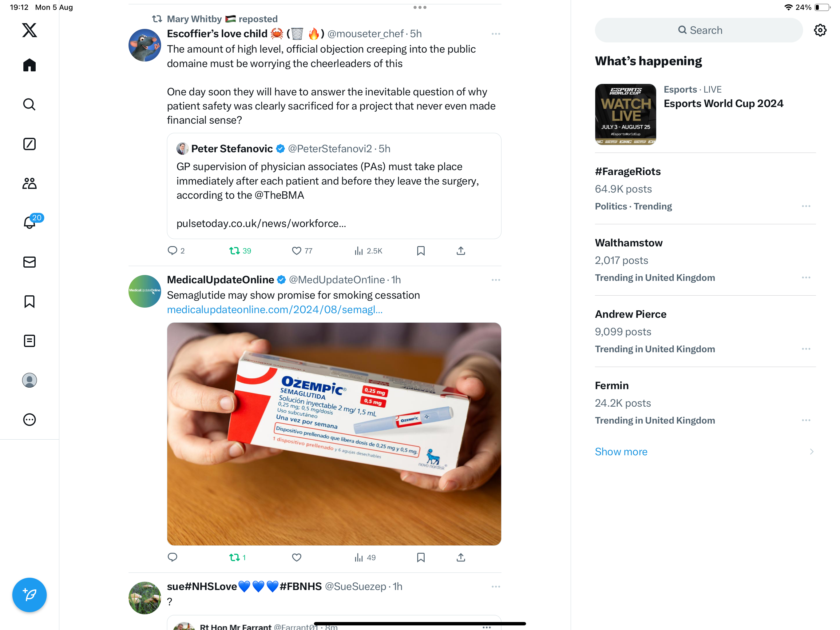Open search settings gear icon
840x630 pixels.
pos(820,30)
